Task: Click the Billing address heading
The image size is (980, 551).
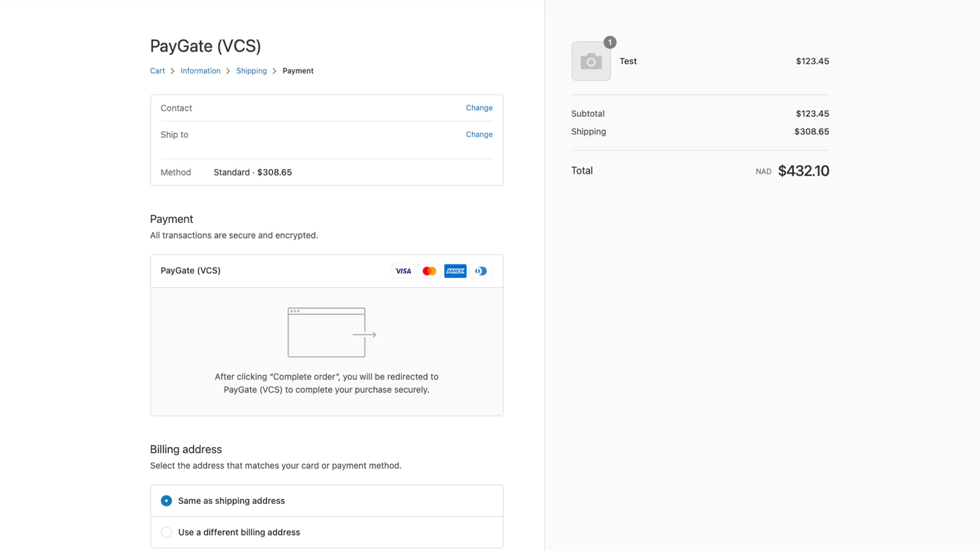Action: (186, 449)
